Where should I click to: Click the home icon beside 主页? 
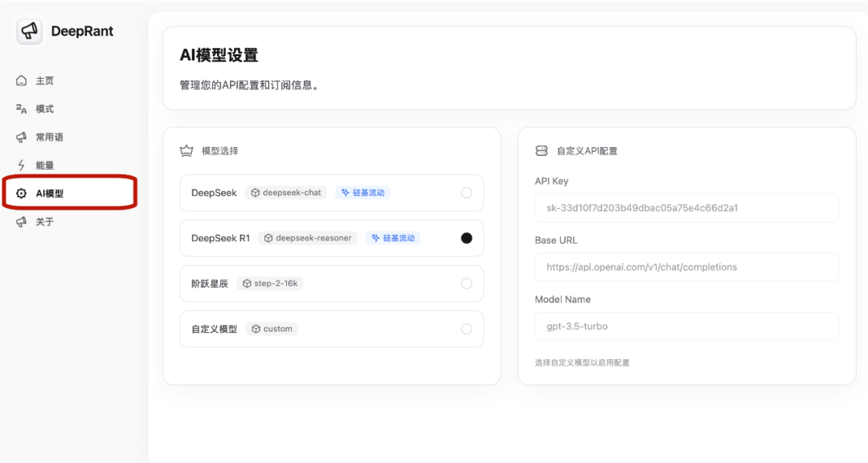[21, 81]
